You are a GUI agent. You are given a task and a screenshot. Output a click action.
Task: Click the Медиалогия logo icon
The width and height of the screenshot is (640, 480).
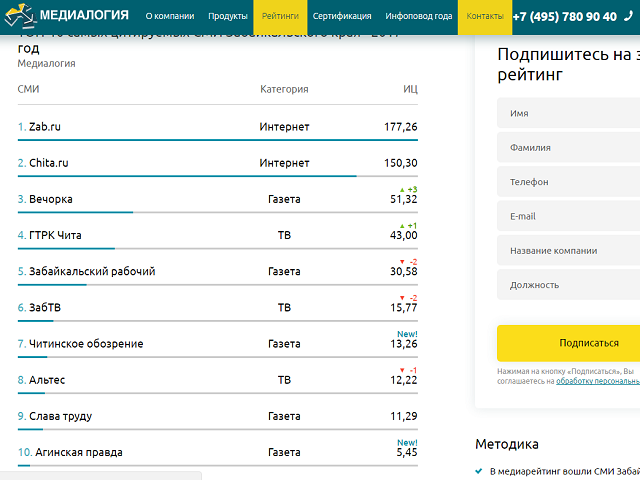pyautogui.click(x=20, y=16)
